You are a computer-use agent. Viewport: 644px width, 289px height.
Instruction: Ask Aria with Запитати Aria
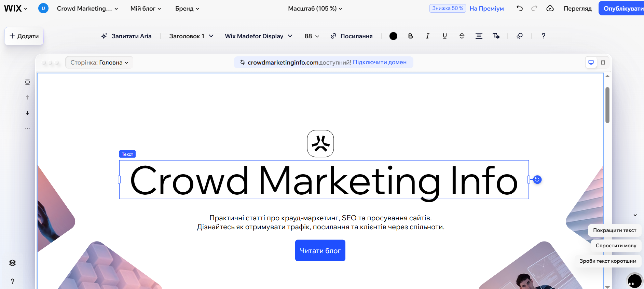(126, 36)
